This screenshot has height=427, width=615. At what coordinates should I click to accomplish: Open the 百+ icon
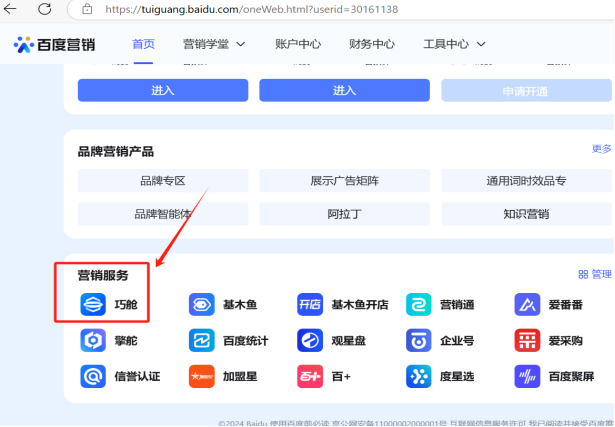click(x=310, y=376)
